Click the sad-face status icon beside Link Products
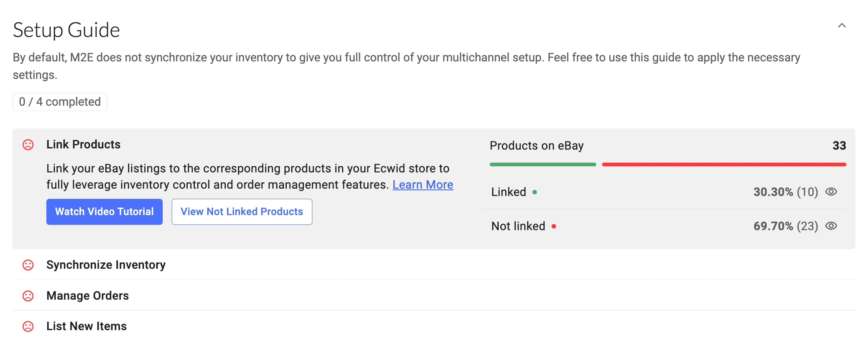Screen dimensions: 868x357 pos(28,145)
